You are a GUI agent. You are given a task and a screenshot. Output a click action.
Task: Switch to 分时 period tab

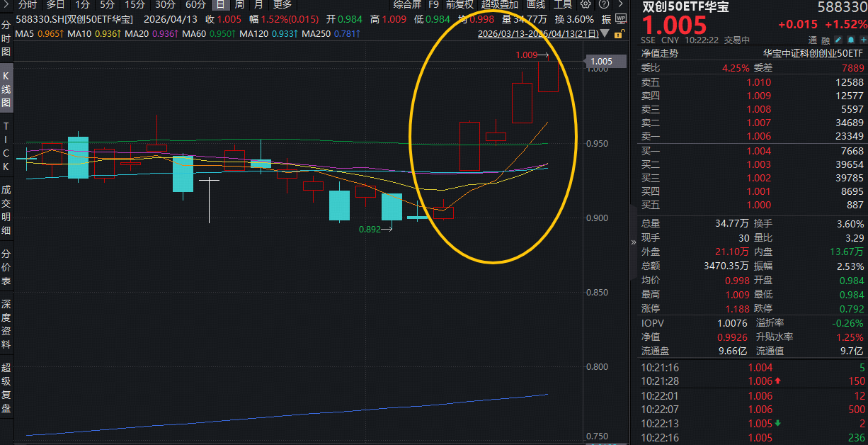coord(27,4)
